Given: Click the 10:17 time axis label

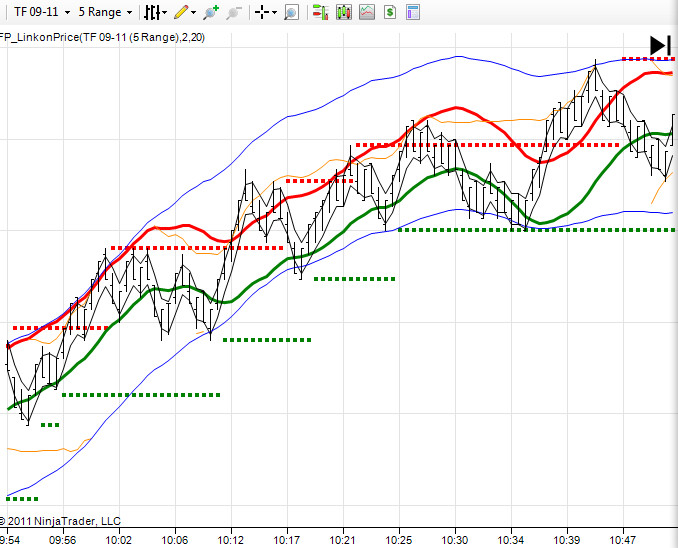Looking at the screenshot, I should coord(287,540).
